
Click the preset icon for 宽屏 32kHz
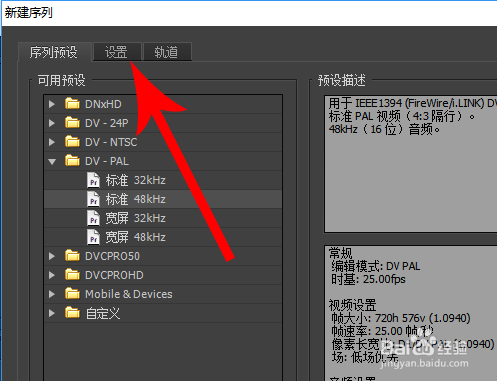(93, 218)
